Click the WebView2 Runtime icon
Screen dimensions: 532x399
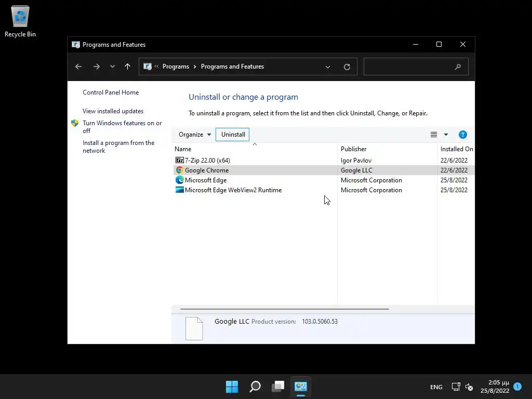179,190
